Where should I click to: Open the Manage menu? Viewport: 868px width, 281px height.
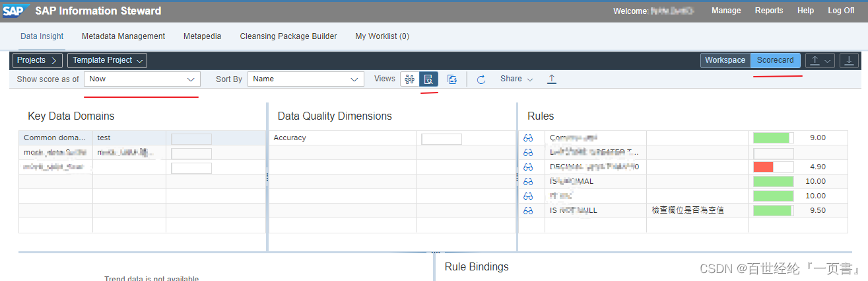726,11
